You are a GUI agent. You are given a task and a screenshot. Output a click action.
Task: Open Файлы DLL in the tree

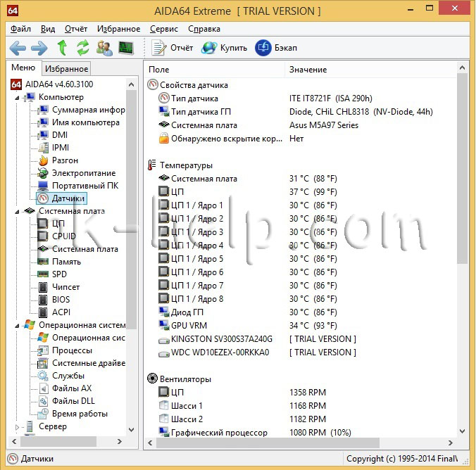pyautogui.click(x=66, y=401)
